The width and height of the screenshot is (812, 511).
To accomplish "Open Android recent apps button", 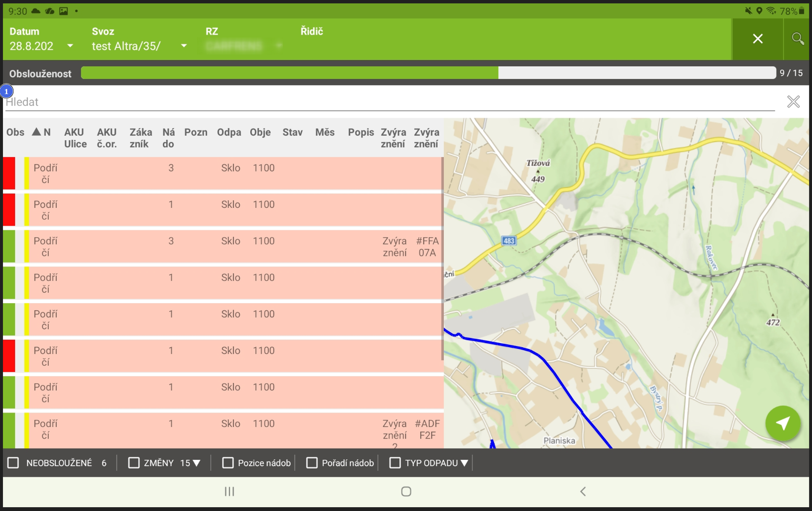I will pyautogui.click(x=229, y=491).
